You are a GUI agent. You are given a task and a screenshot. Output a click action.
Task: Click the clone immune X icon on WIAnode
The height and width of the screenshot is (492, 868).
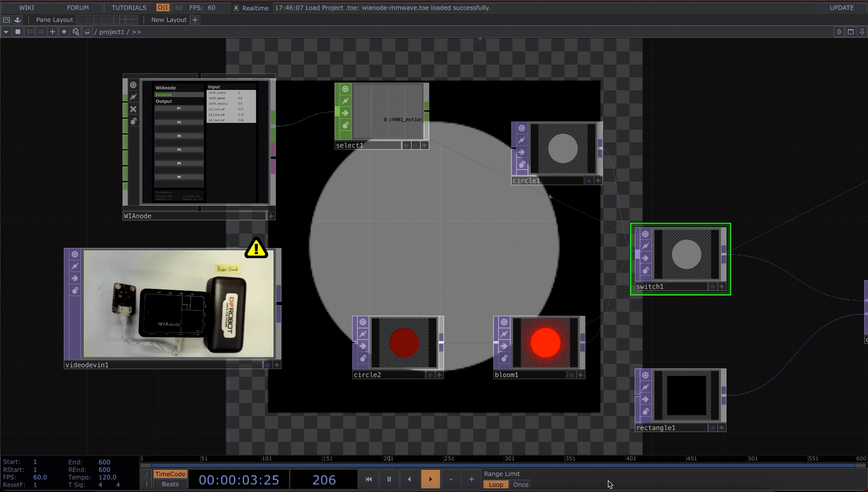coord(133,109)
